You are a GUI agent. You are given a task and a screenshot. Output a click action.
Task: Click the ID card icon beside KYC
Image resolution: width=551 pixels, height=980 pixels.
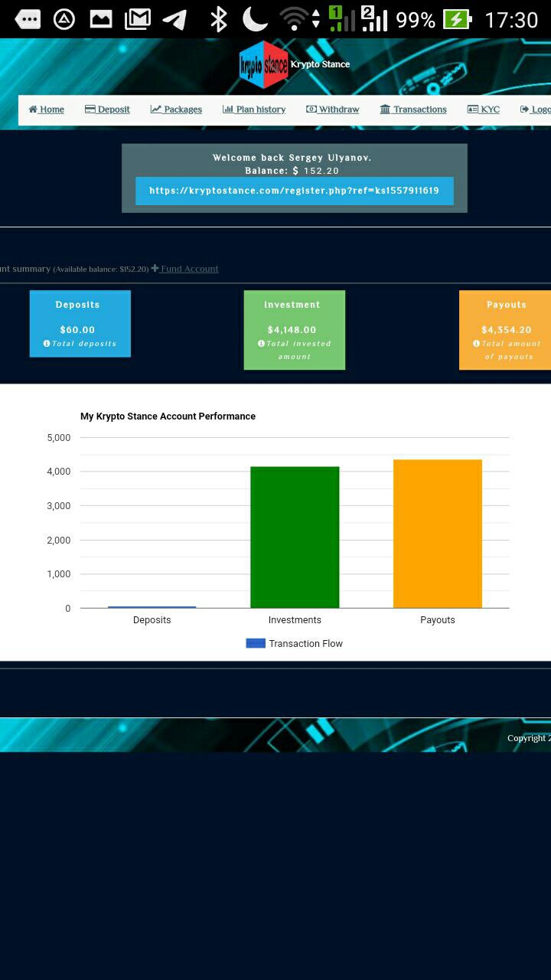tap(473, 109)
